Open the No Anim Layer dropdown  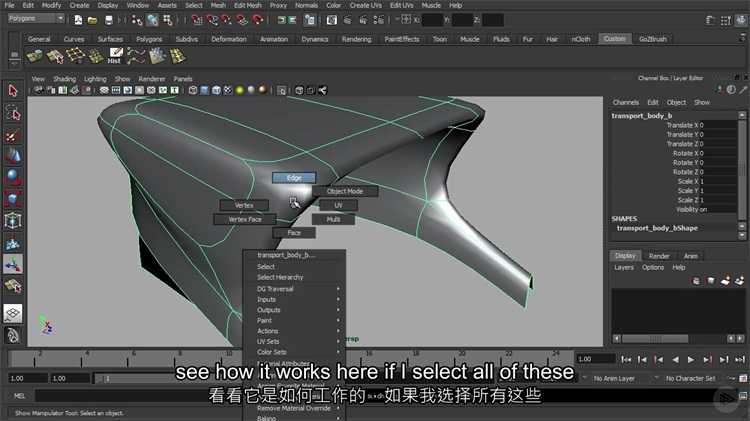(x=616, y=378)
